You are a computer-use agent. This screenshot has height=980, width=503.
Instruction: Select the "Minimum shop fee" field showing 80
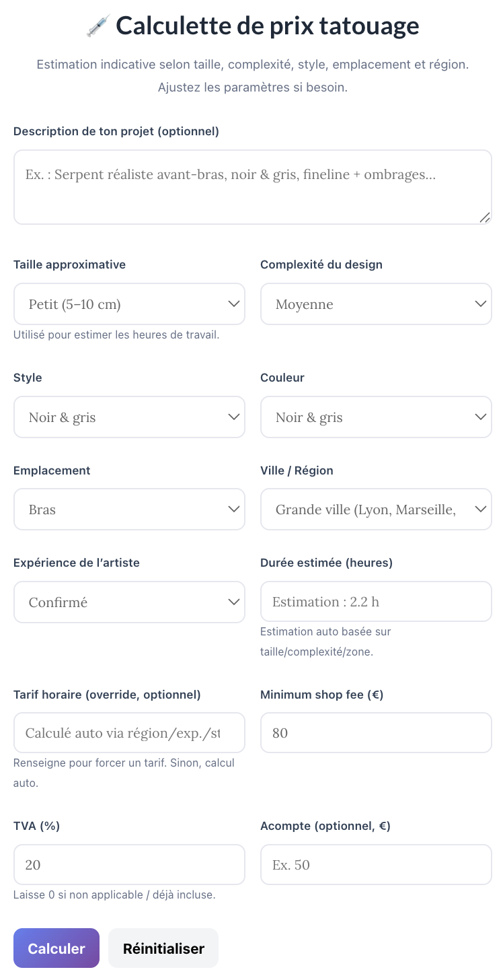[x=376, y=732]
